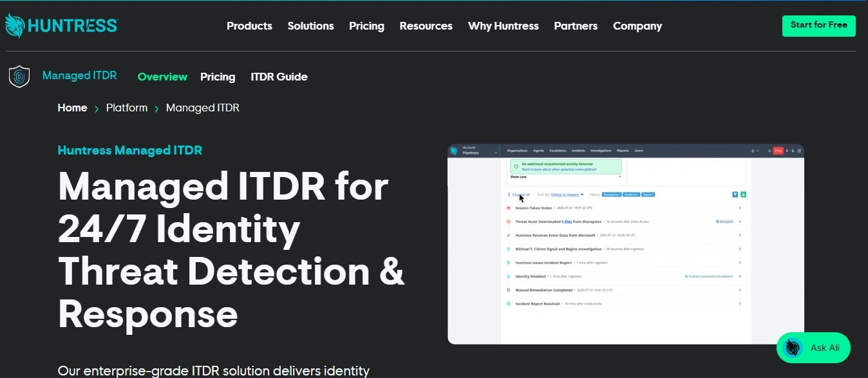Click the Michael T. Claims Signal event icon
This screenshot has width=868, height=378.
pyautogui.click(x=508, y=249)
